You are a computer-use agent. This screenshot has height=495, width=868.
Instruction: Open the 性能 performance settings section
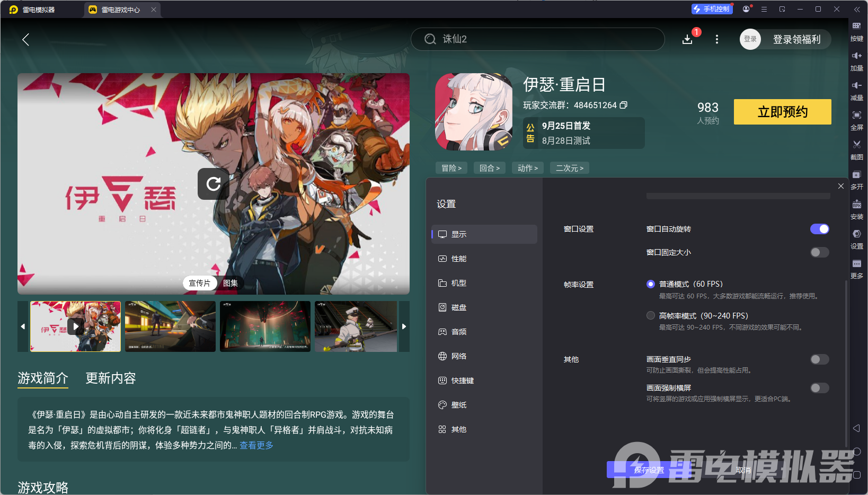(458, 259)
